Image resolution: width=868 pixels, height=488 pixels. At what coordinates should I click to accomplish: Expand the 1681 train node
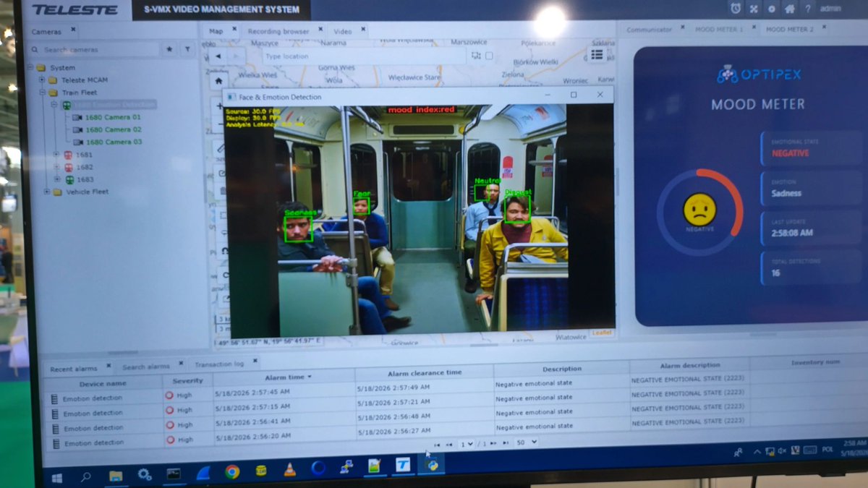56,154
